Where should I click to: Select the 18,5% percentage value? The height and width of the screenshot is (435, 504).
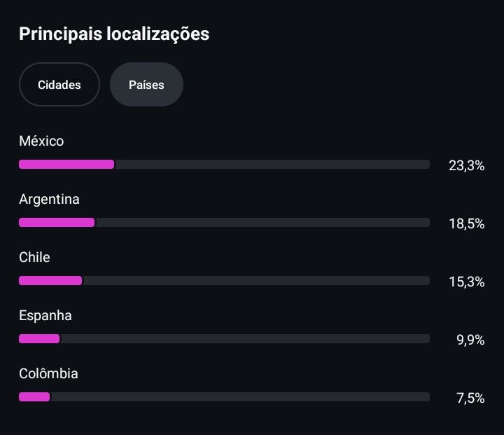(x=466, y=224)
